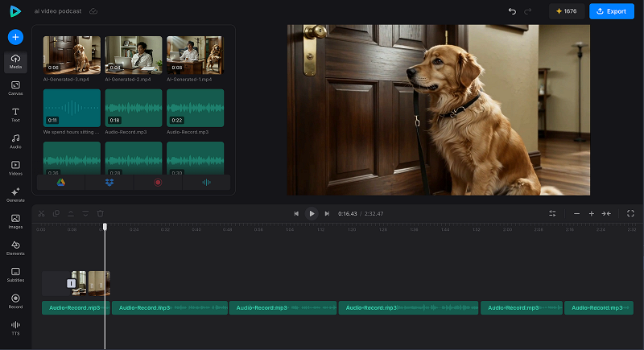
Task: Click the blue plus add button
Action: (x=15, y=37)
